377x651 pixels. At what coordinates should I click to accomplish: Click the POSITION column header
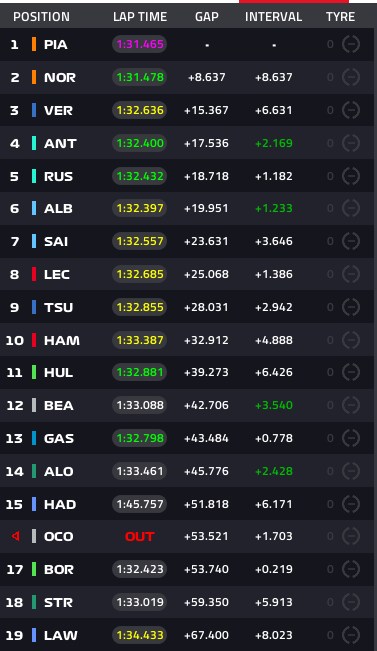click(x=42, y=17)
